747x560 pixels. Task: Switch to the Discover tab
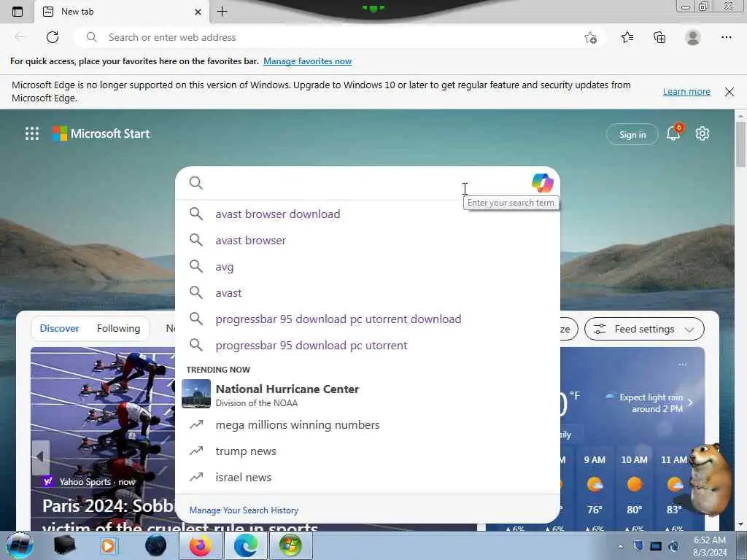point(60,328)
